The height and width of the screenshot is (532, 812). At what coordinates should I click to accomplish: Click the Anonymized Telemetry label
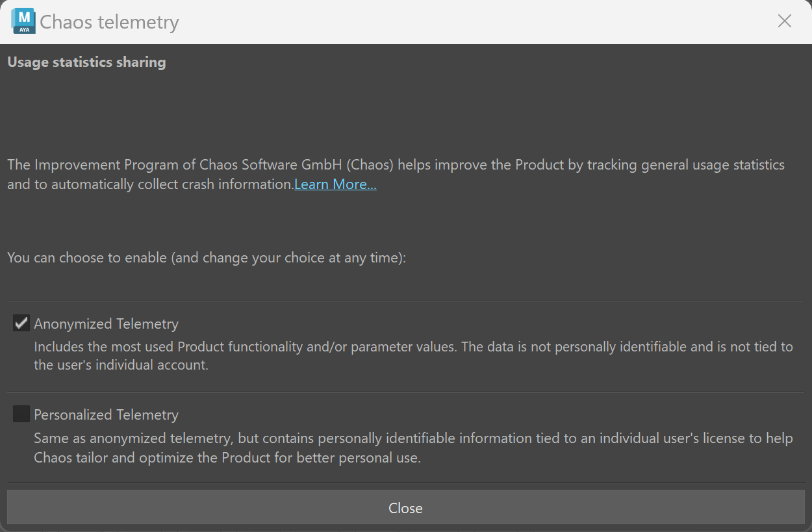point(106,323)
